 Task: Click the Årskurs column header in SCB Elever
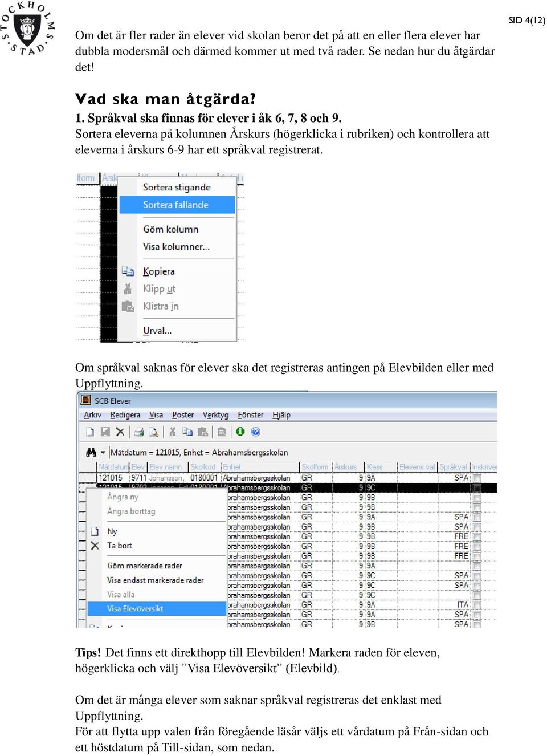point(349,467)
